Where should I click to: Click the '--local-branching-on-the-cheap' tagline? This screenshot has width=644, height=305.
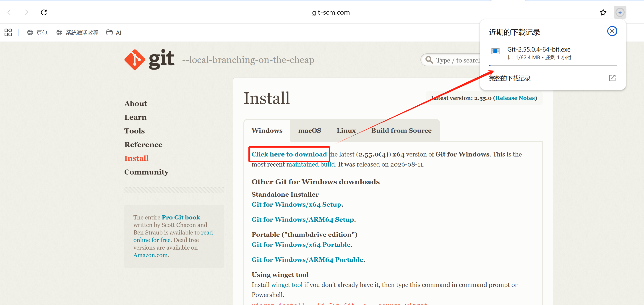[x=248, y=60]
